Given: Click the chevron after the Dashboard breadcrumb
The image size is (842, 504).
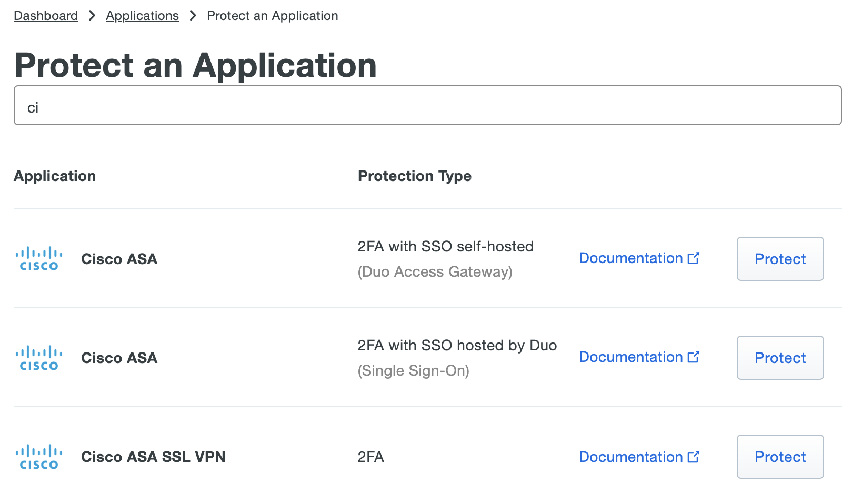Looking at the screenshot, I should pos(92,16).
